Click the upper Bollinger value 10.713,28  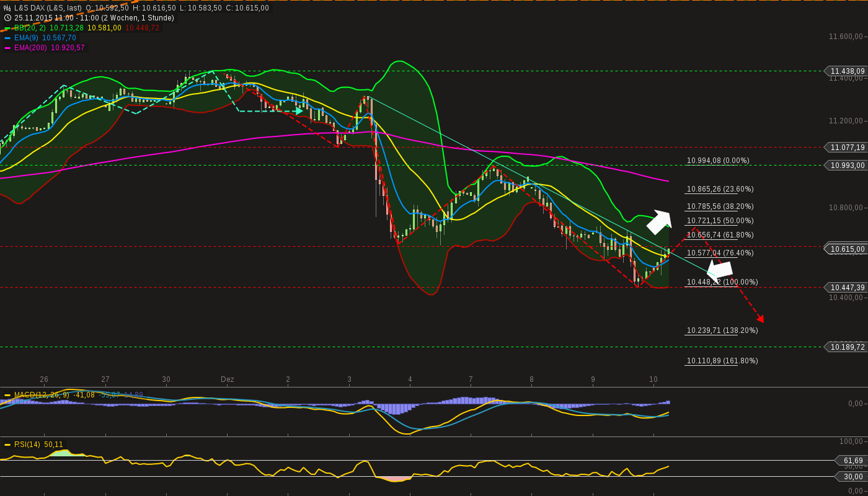pos(66,28)
